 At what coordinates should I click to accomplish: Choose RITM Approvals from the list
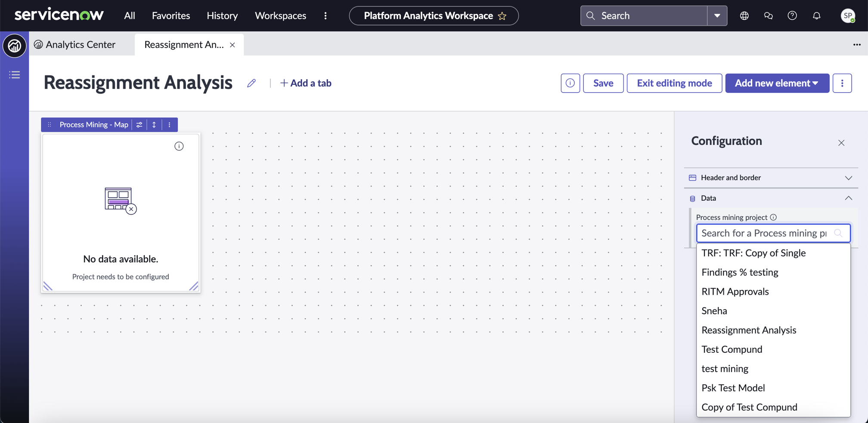[x=773, y=292]
